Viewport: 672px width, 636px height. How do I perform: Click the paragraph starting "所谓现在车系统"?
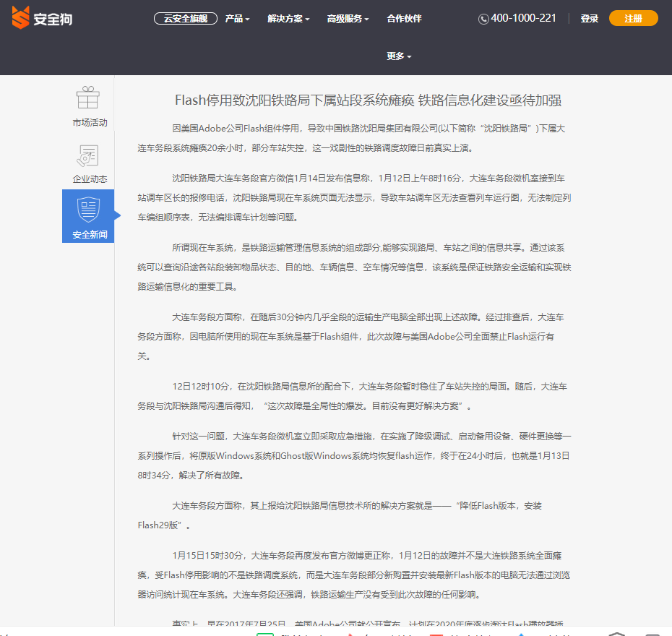point(355,267)
